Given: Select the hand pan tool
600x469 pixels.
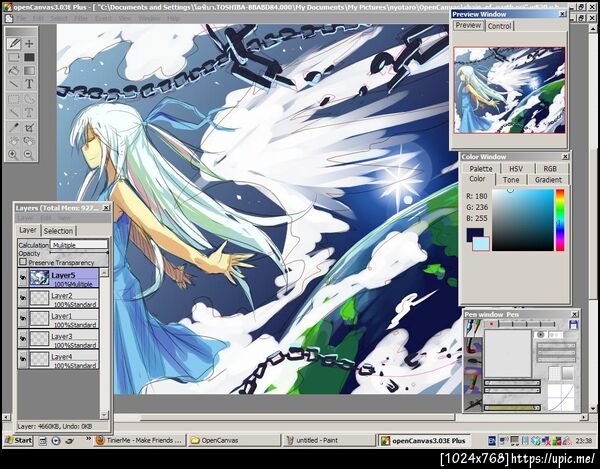Looking at the screenshot, I should pos(14,141).
